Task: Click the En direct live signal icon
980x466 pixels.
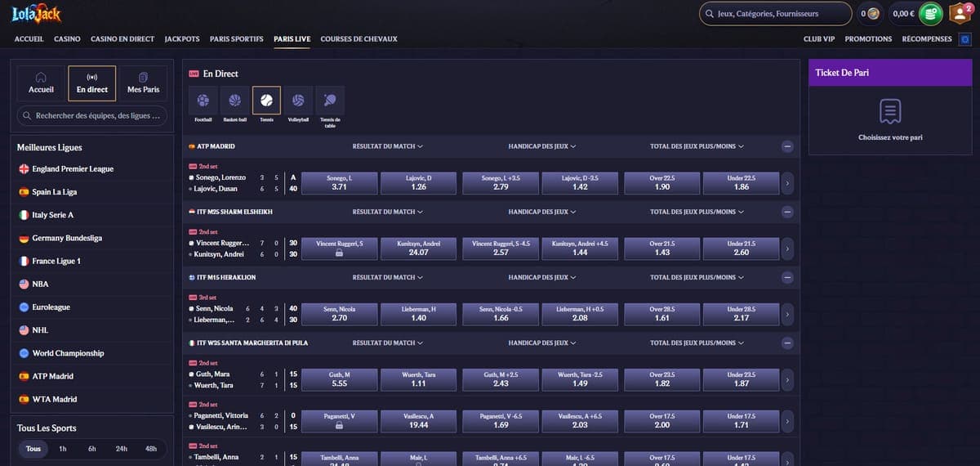Action: (x=92, y=77)
